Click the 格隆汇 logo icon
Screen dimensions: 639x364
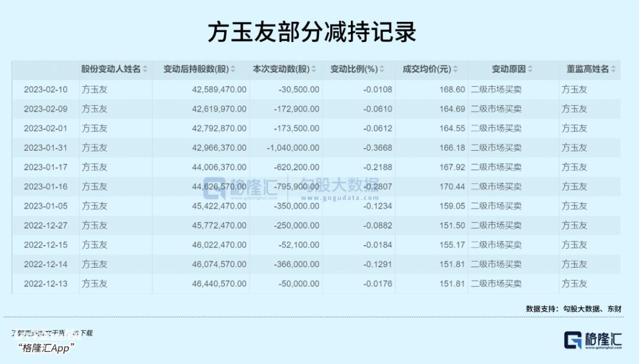[x=573, y=340]
